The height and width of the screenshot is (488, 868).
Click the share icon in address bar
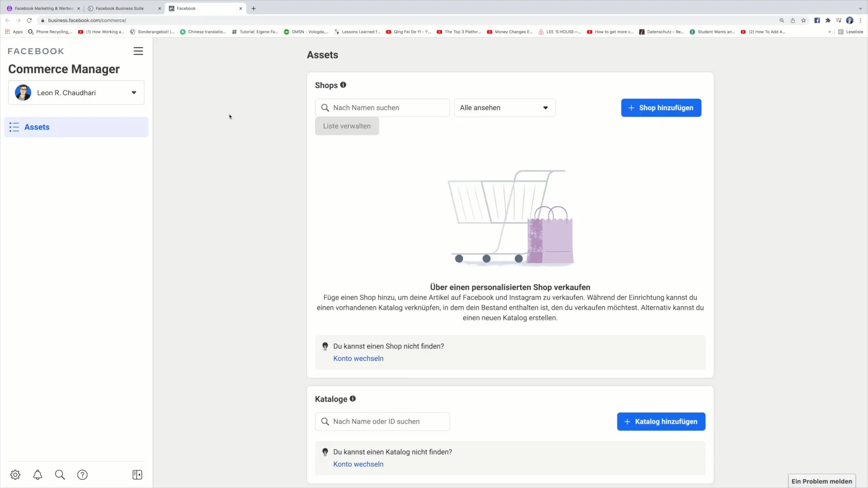coord(793,20)
